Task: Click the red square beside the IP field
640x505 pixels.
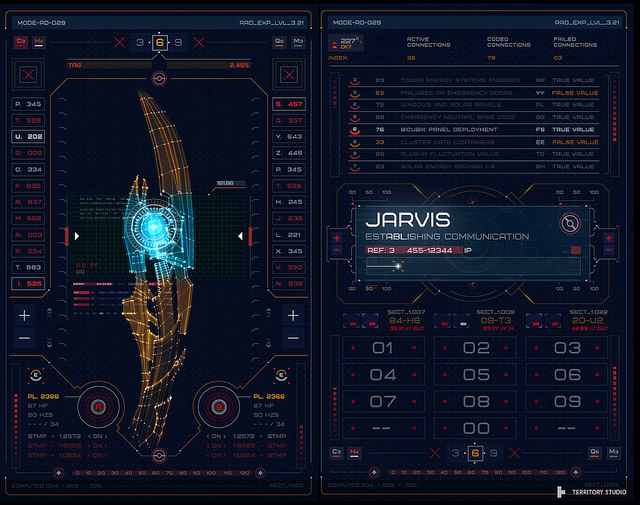Action: point(576,250)
